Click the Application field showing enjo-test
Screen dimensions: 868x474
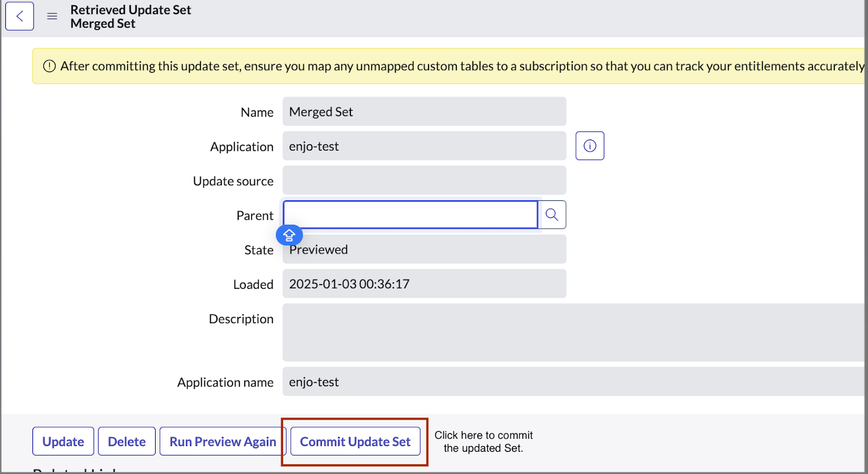pos(424,146)
